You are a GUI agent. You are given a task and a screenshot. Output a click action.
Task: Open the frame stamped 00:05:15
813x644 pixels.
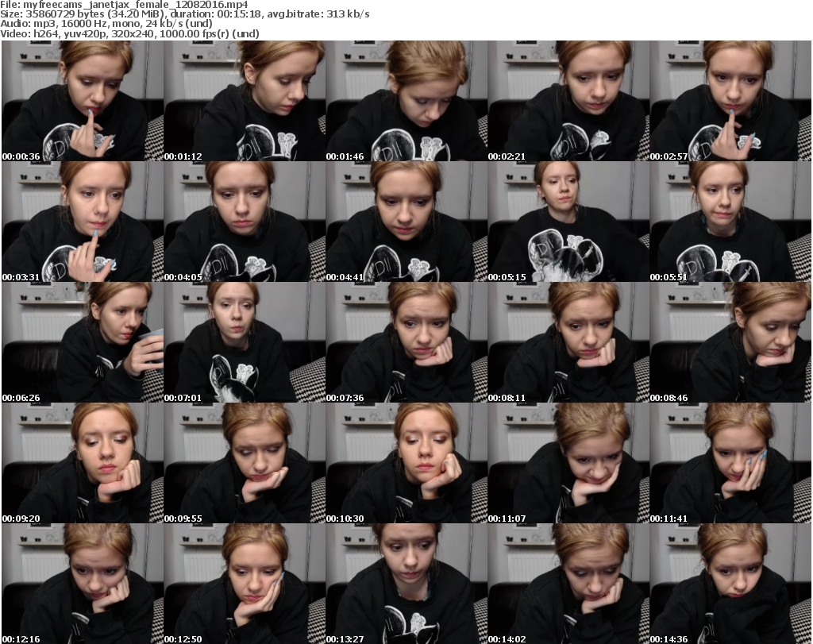[568, 222]
